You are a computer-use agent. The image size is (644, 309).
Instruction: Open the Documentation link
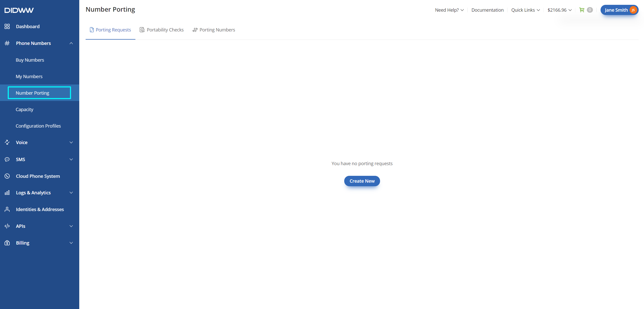(487, 10)
